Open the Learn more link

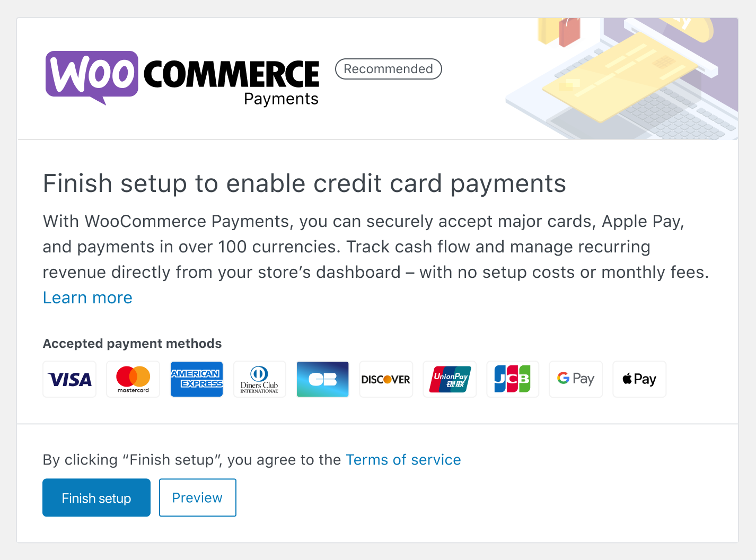click(87, 297)
